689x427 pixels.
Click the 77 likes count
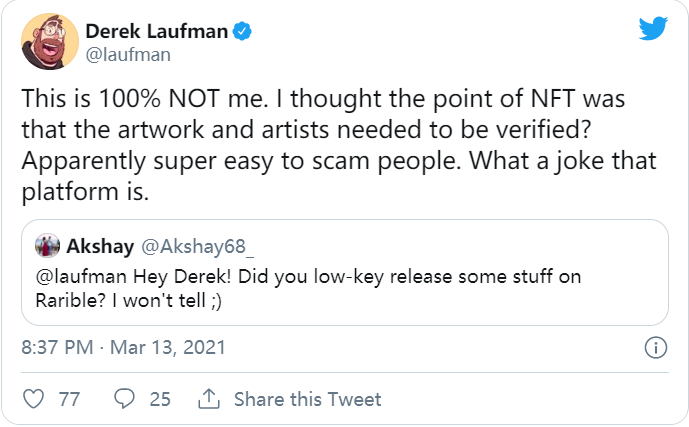coord(69,399)
